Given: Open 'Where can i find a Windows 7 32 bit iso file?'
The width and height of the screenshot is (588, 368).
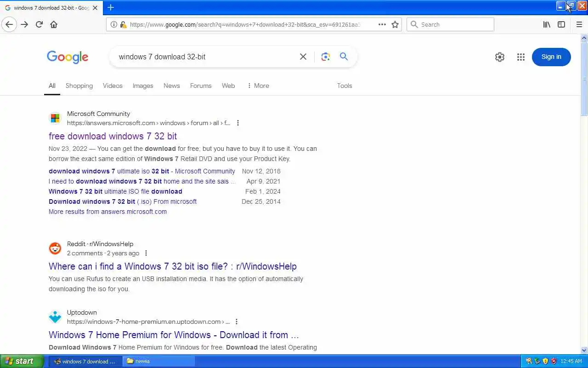Looking at the screenshot, I should pos(173,266).
